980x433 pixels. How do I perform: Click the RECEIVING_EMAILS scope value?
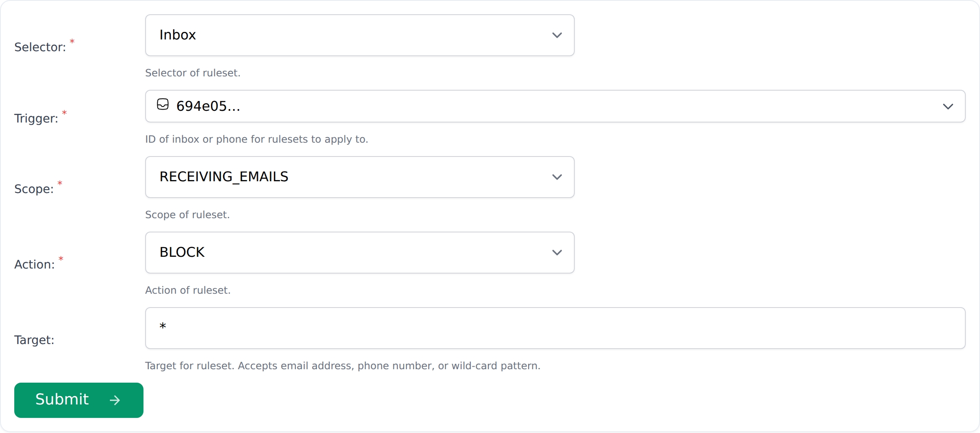coord(224,177)
